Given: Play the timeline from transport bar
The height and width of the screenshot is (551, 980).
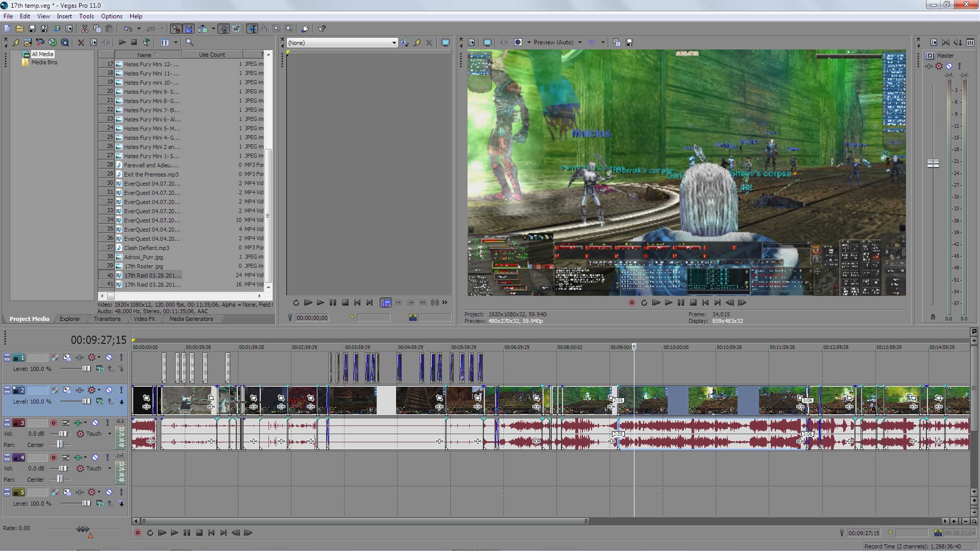Looking at the screenshot, I should pos(175,533).
